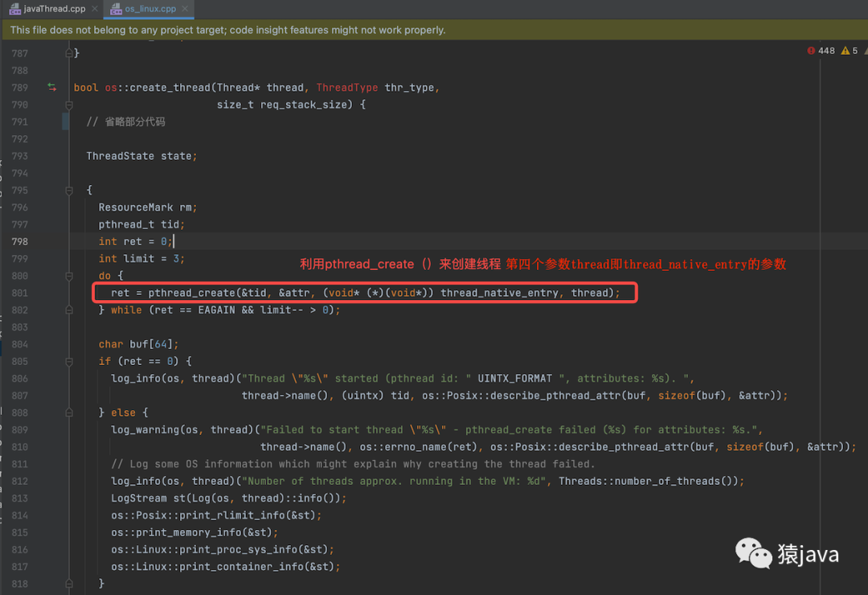Click thread_native_entry in the pthread_create call
This screenshot has width=868, height=595.
click(499, 293)
